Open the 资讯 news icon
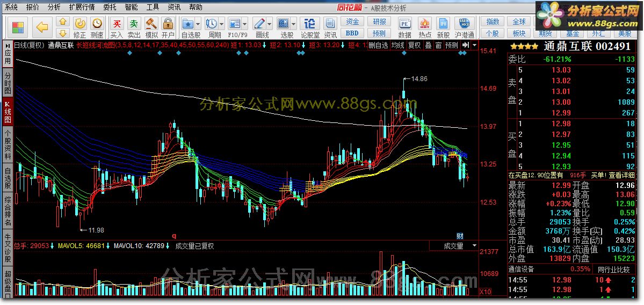This screenshot has height=305, width=644. click(x=330, y=27)
